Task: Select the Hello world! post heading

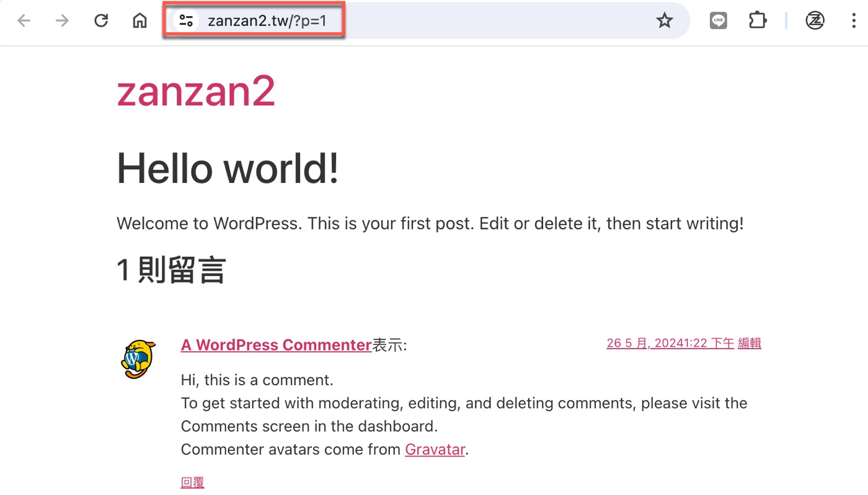Action: [228, 168]
